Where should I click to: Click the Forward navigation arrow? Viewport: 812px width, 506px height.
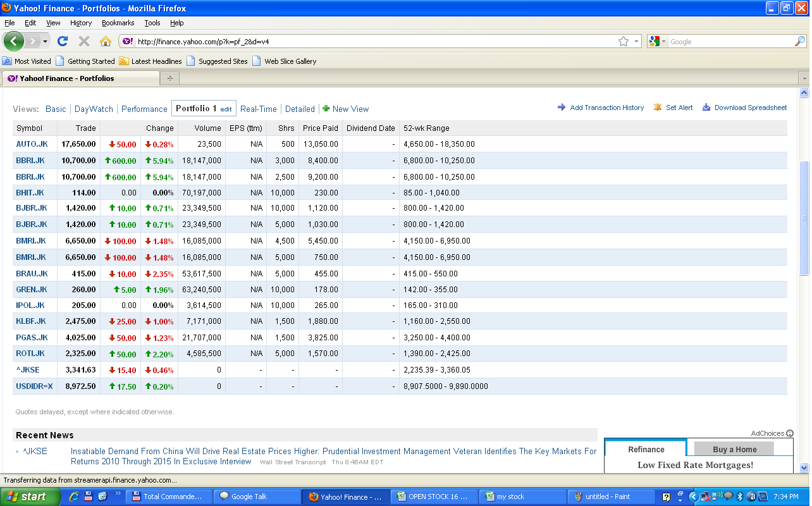(33, 41)
